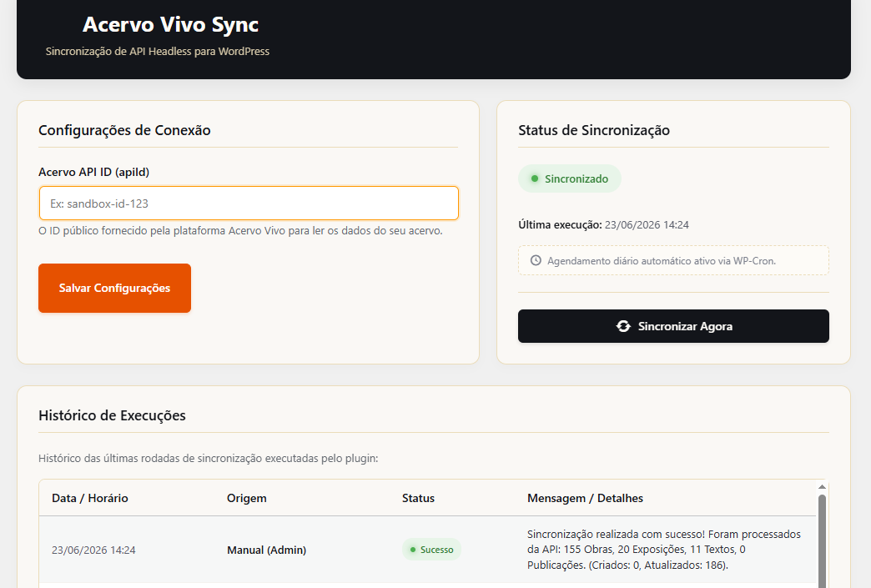Click the sync arrows icon in Sincronizar Agora
The width and height of the screenshot is (871, 588).
(x=623, y=326)
